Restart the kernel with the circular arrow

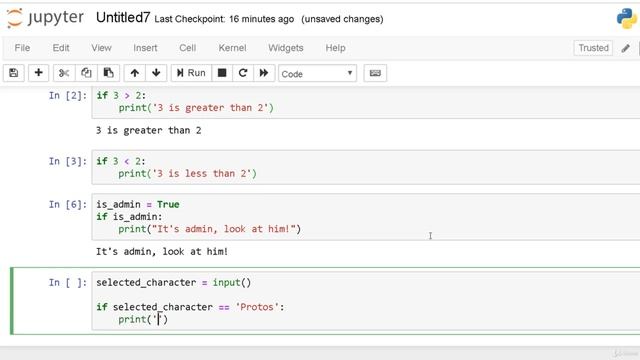(x=243, y=73)
